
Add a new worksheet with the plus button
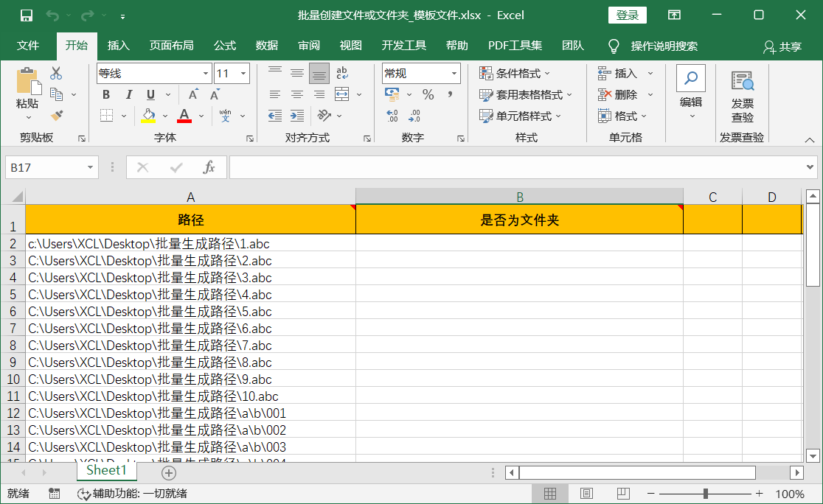(x=168, y=472)
